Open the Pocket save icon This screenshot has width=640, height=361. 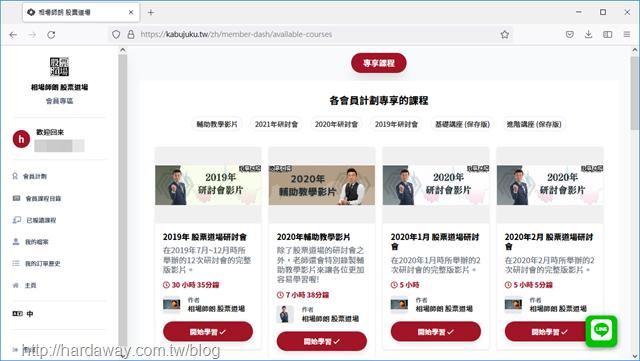[570, 35]
